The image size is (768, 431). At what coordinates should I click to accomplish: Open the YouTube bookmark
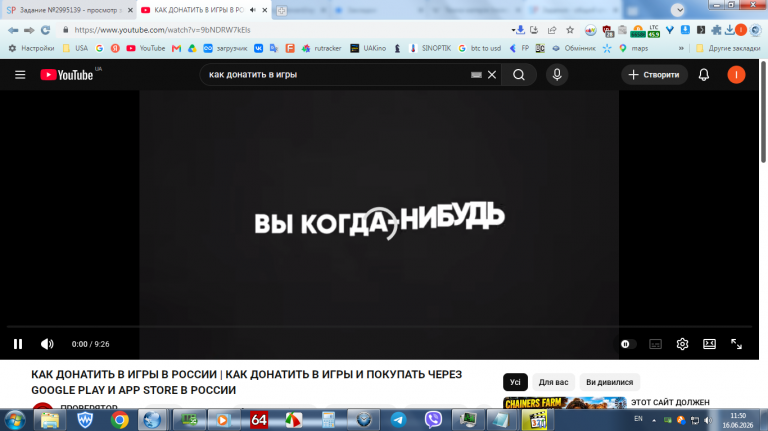point(146,48)
